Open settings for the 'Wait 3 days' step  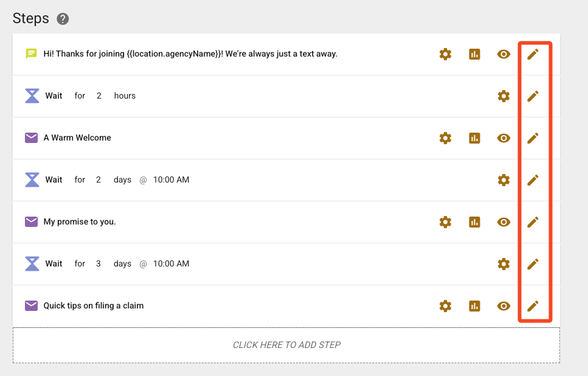pos(503,264)
